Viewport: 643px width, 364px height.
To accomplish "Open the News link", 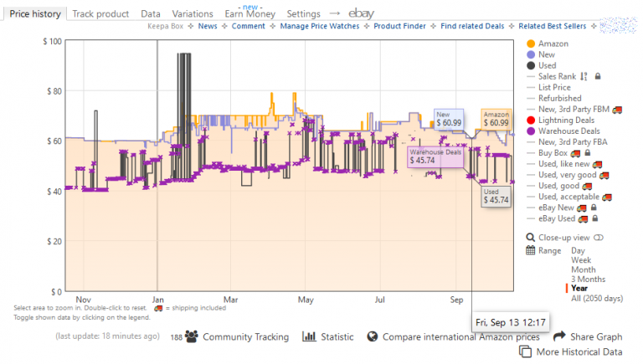I will pos(208,26).
